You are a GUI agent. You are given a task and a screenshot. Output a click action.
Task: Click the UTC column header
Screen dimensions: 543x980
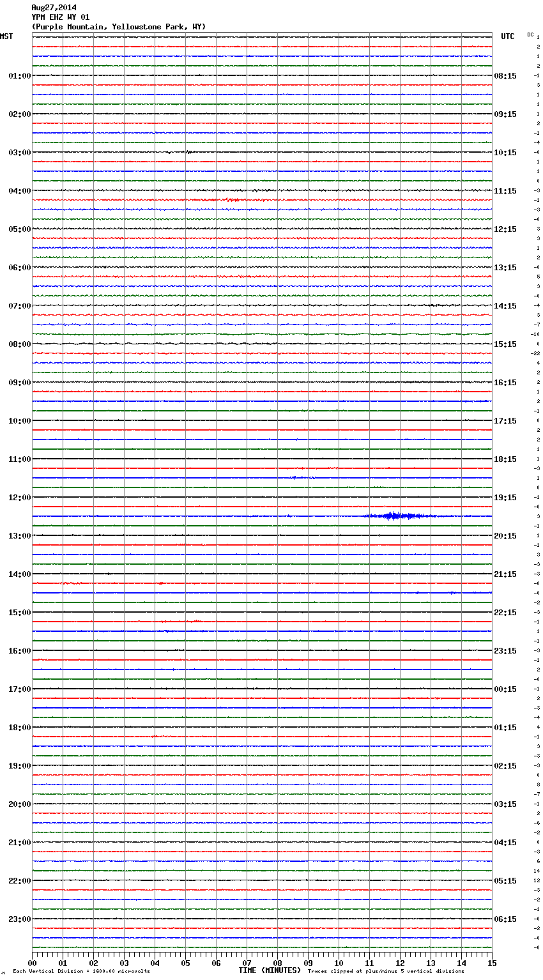(508, 36)
